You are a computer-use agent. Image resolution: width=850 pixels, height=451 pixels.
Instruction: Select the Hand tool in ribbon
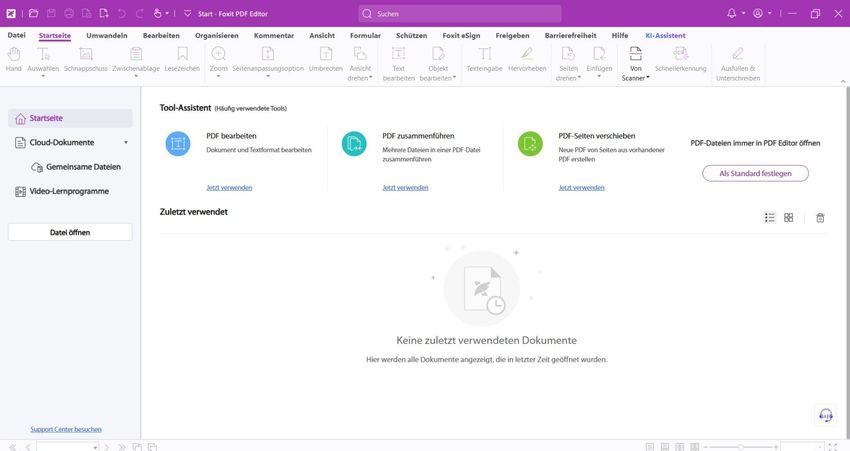(14, 59)
